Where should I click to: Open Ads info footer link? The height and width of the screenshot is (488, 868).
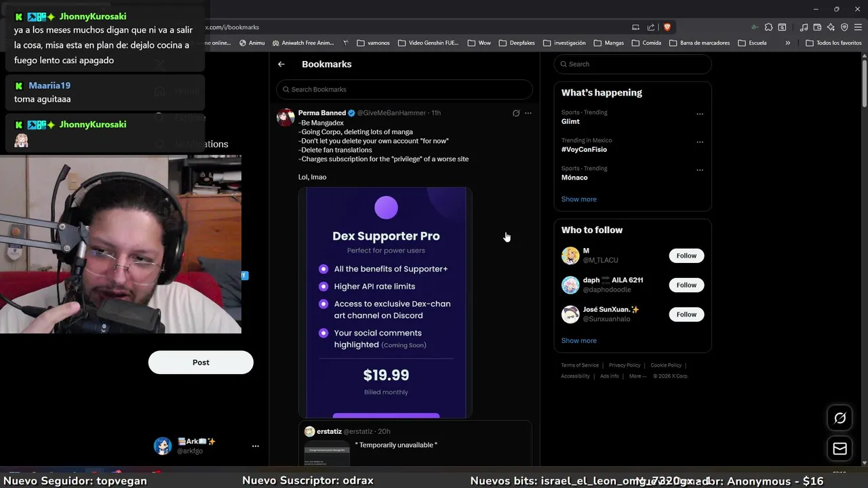pyautogui.click(x=610, y=376)
